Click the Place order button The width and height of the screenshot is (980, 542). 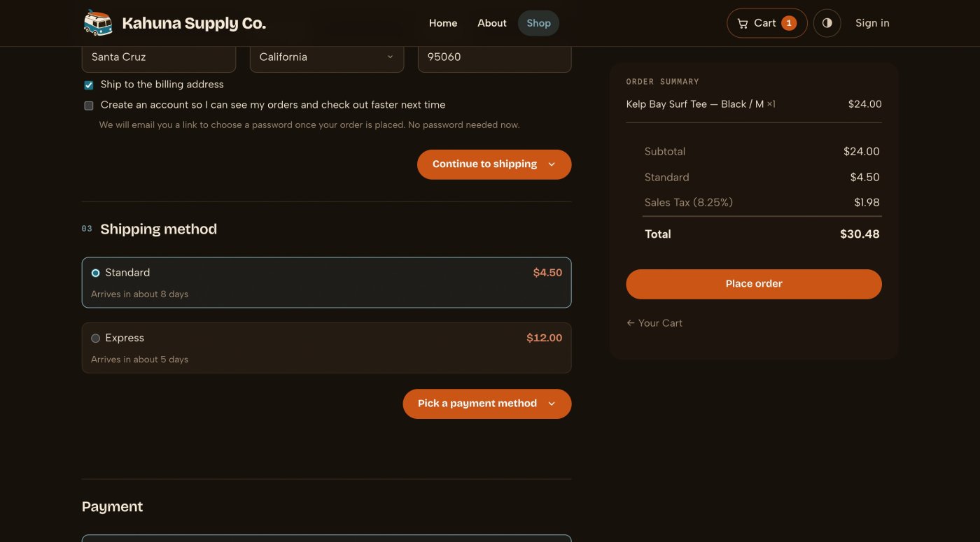coord(754,284)
